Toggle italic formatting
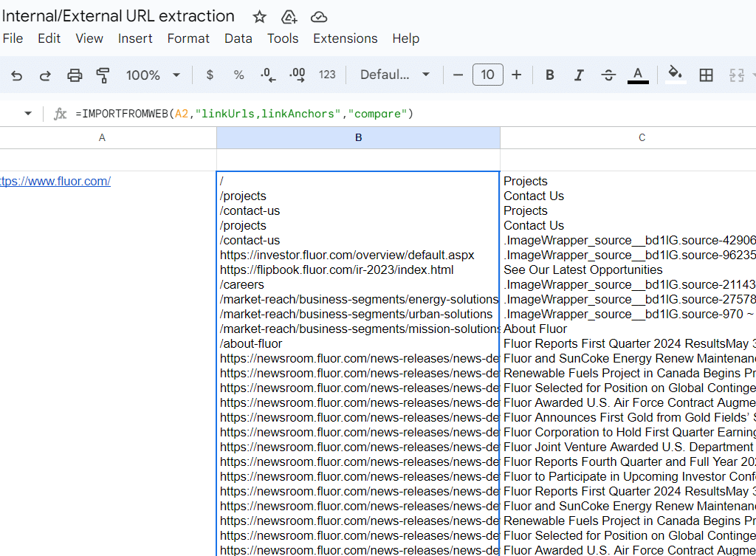 pos(579,75)
